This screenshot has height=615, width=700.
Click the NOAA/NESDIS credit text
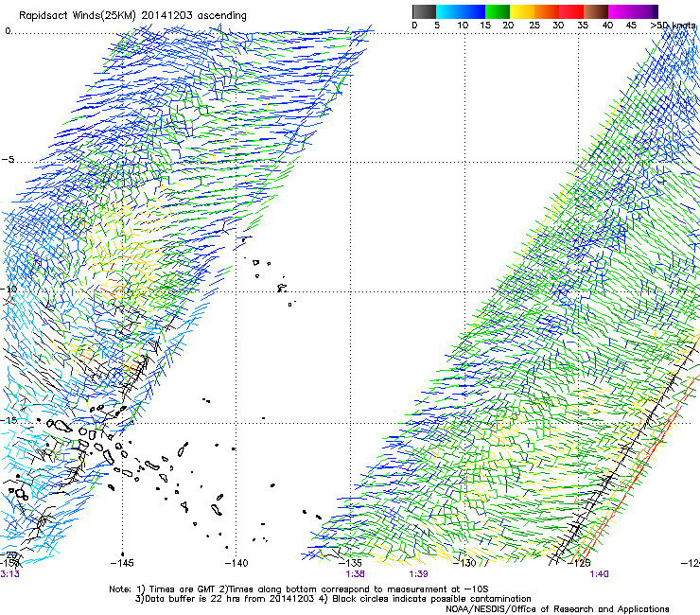point(557,609)
